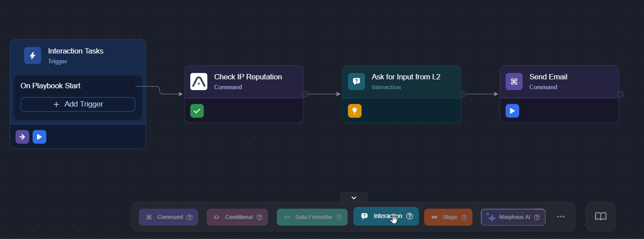Add a Command node from toolbar

click(x=165, y=217)
